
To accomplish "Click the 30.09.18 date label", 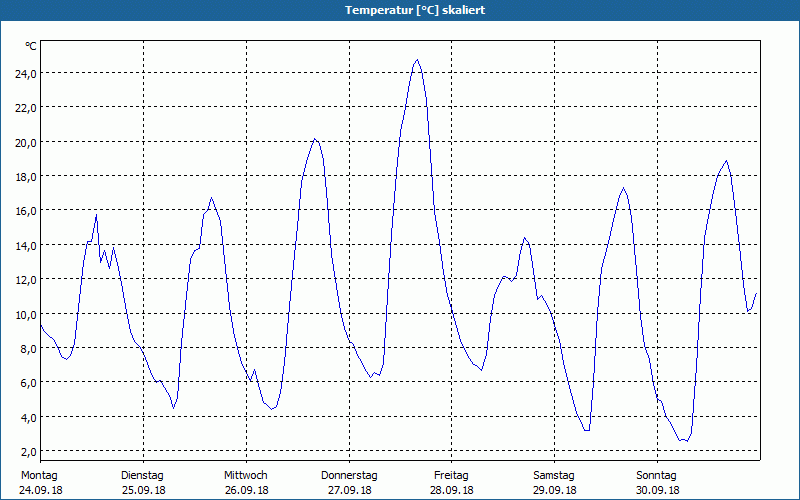I will point(657,490).
